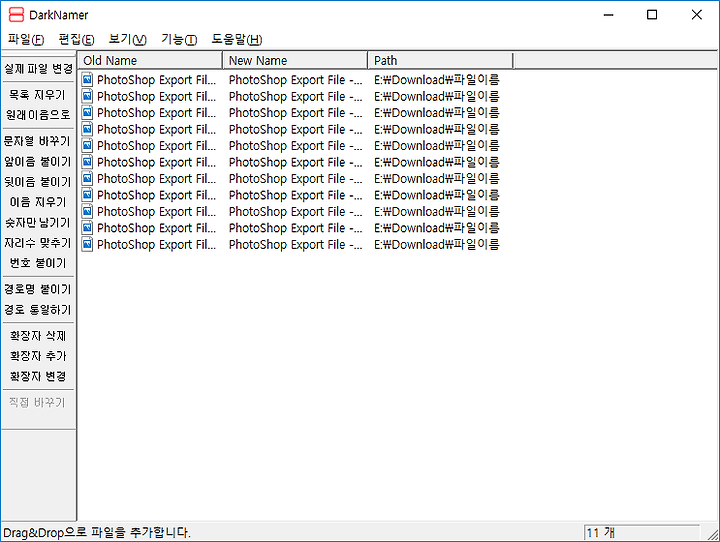Open the 보기(V) menu
This screenshot has height=542, width=720.
tap(127, 40)
